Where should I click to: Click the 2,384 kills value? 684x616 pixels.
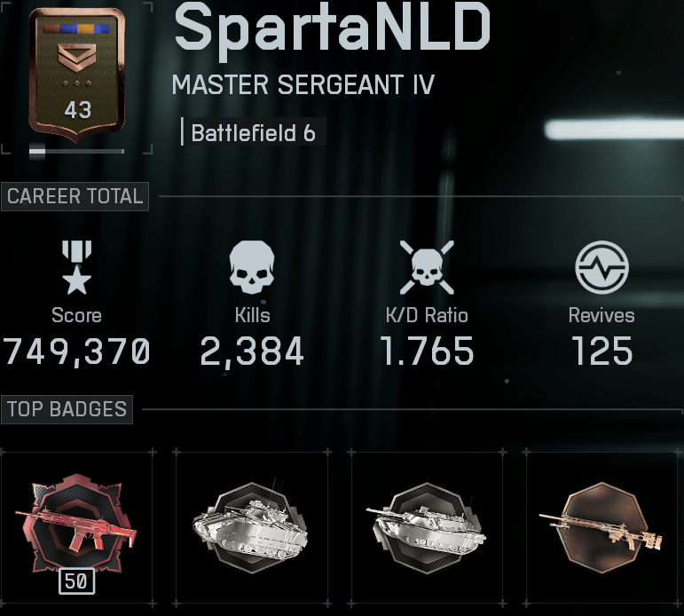pyautogui.click(x=252, y=351)
